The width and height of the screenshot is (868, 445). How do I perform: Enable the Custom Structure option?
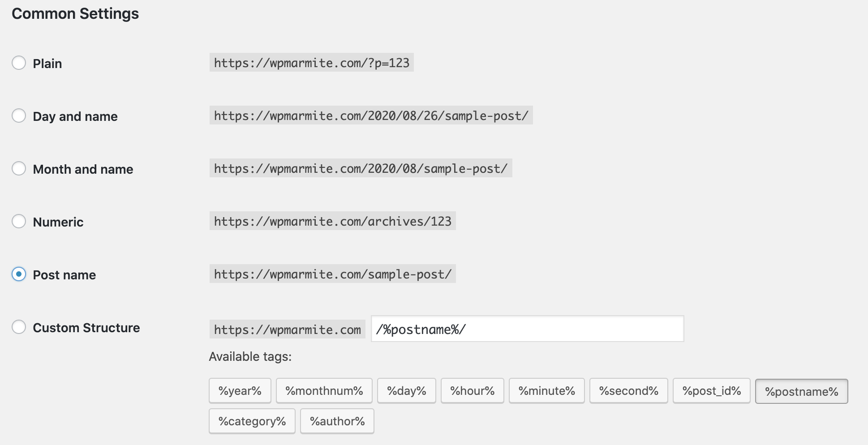[19, 327]
